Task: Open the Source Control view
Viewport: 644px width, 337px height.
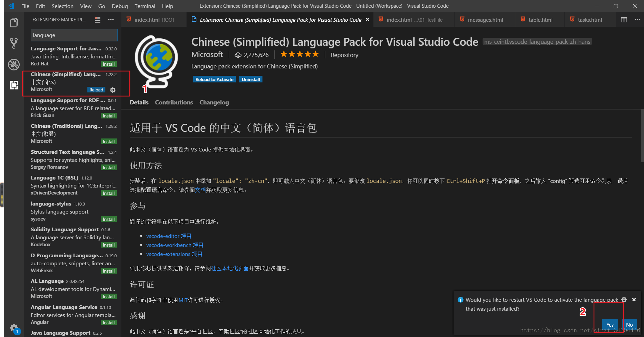Action: [x=14, y=43]
